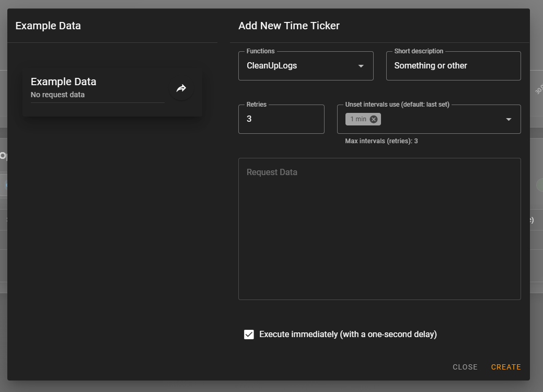Image resolution: width=543 pixels, height=392 pixels.
Task: Click the dimmed backdrop below the dialog
Action: click(272, 386)
